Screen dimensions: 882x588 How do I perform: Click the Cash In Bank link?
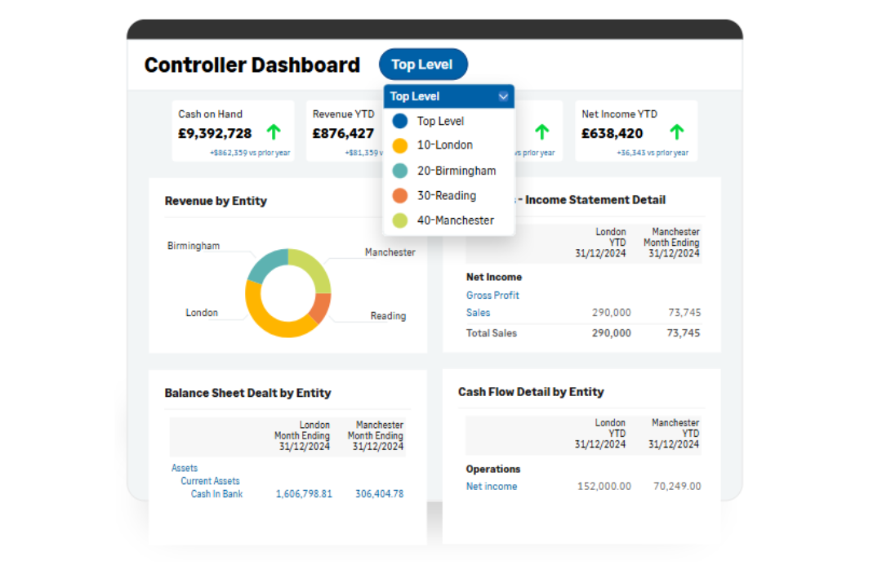tap(216, 494)
